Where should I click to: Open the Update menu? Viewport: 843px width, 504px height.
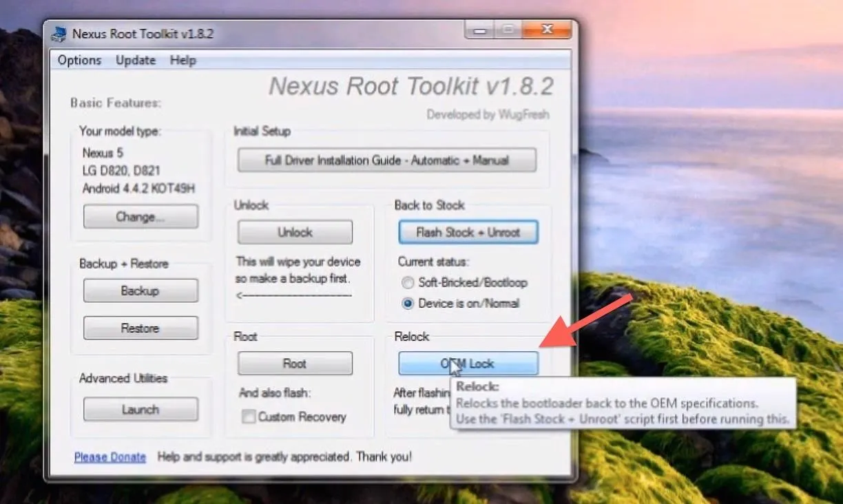coord(136,61)
